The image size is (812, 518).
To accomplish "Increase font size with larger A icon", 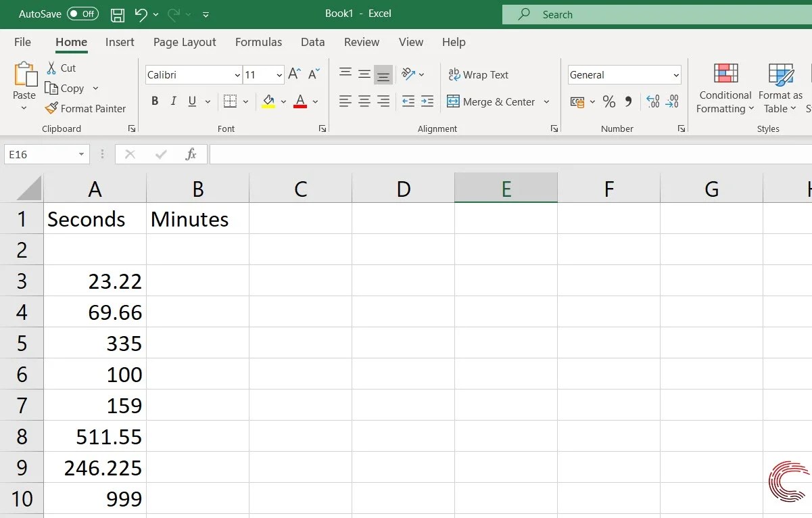I will point(294,74).
